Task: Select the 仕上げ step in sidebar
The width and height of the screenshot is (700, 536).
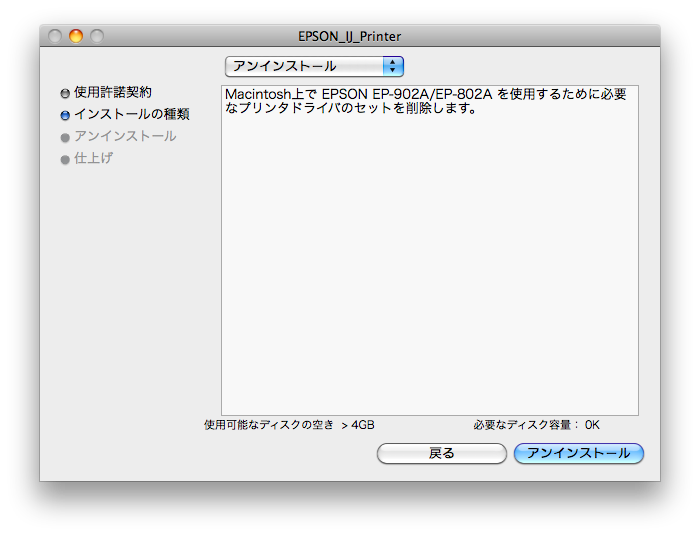Action: 93,158
